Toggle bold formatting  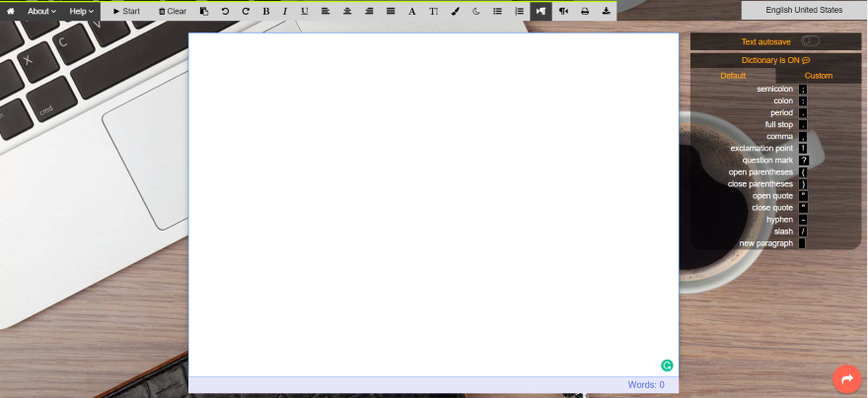click(266, 11)
